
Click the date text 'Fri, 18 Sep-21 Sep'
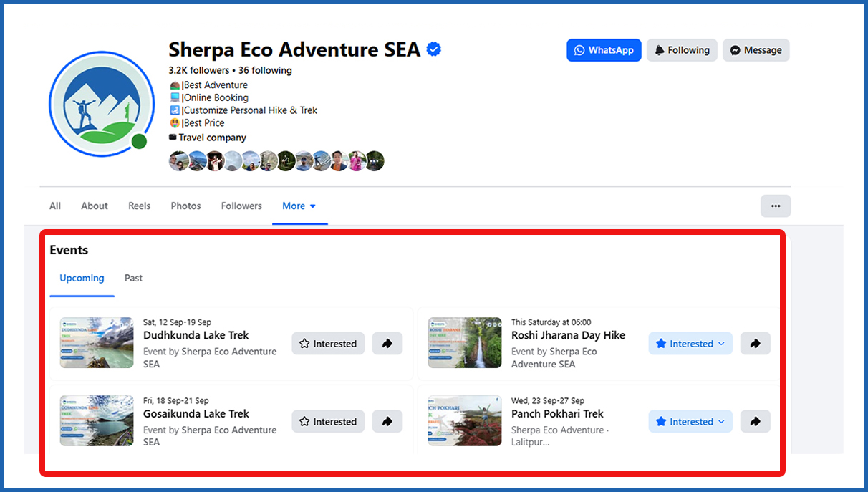tap(176, 401)
